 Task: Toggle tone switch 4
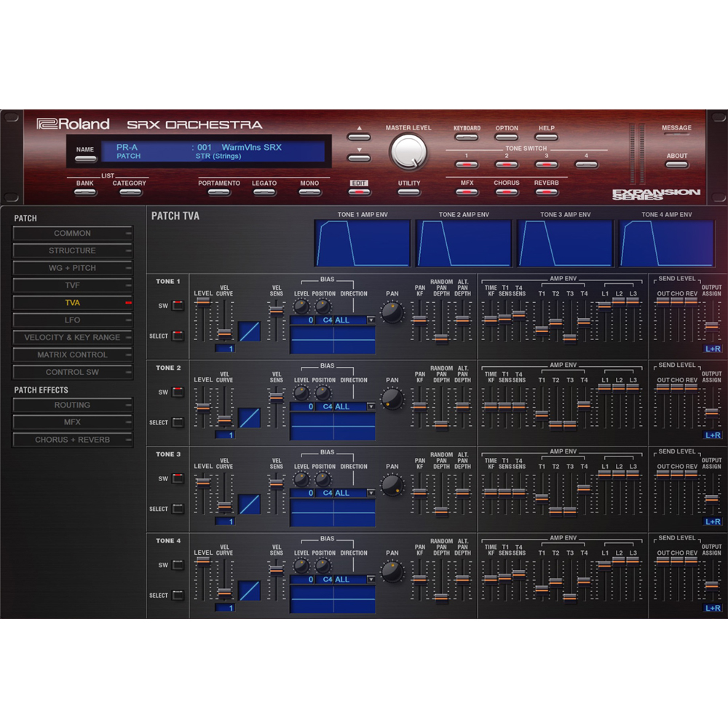[586, 165]
